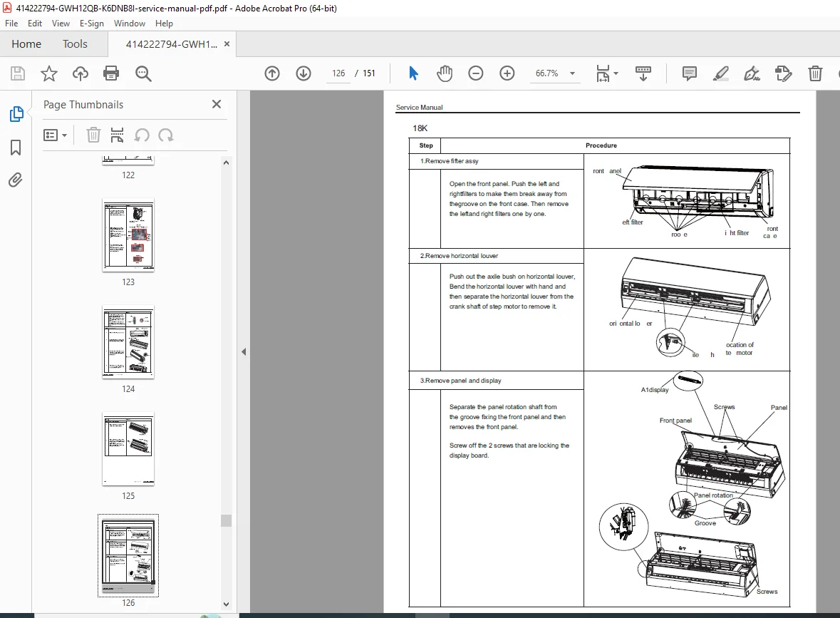Bookmark this file with the star icon

tap(48, 73)
